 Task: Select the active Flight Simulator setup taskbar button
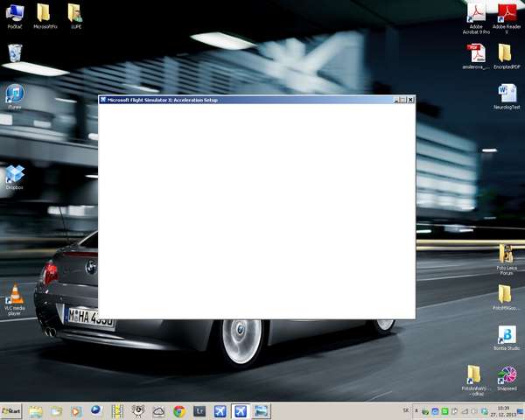pos(241,411)
